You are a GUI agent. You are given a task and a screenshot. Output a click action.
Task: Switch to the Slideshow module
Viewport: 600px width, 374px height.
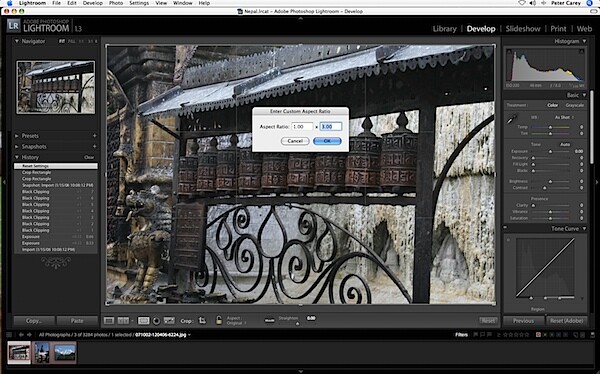click(523, 29)
